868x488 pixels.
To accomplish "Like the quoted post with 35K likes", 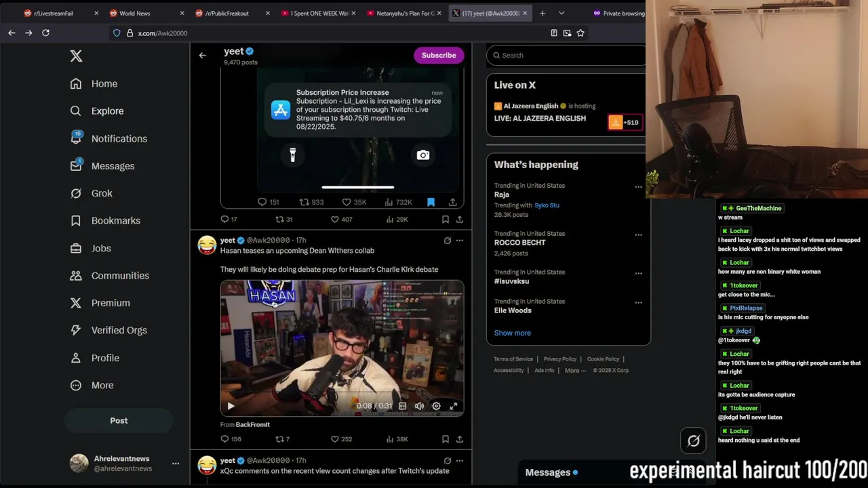I will (354, 202).
